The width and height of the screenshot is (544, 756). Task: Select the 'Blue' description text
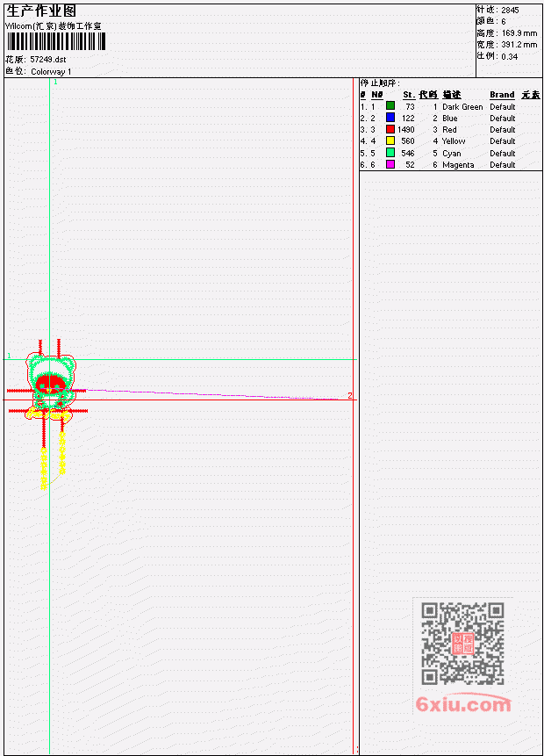pyautogui.click(x=449, y=119)
